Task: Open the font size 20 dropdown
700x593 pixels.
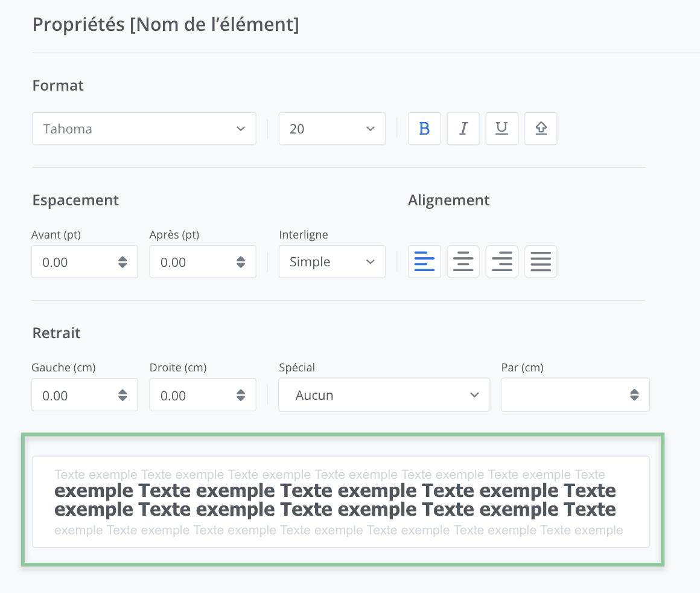Action: click(x=332, y=129)
